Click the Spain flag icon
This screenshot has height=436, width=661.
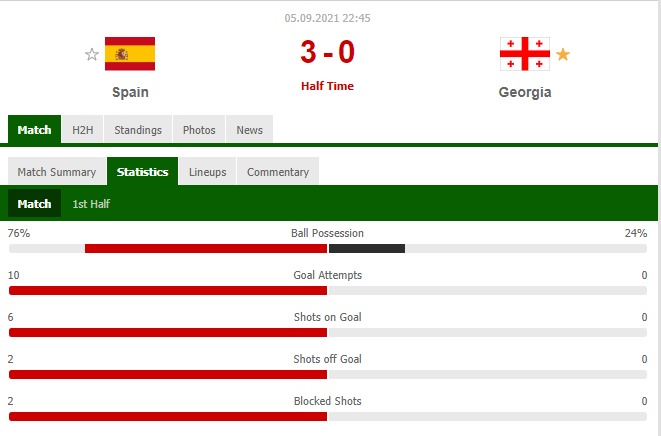130,54
